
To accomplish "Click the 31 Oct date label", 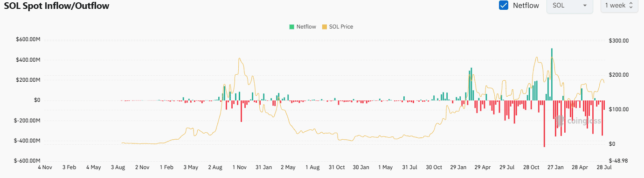I will tap(336, 167).
